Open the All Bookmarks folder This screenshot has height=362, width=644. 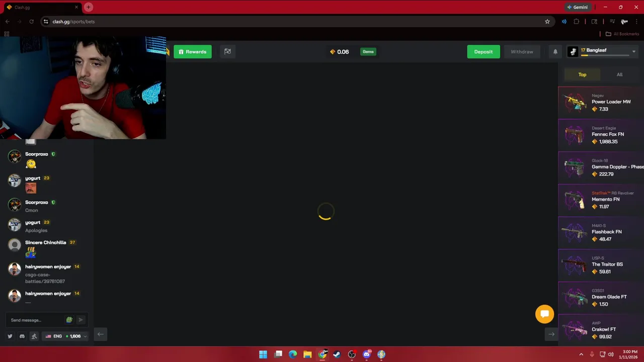pos(622,34)
